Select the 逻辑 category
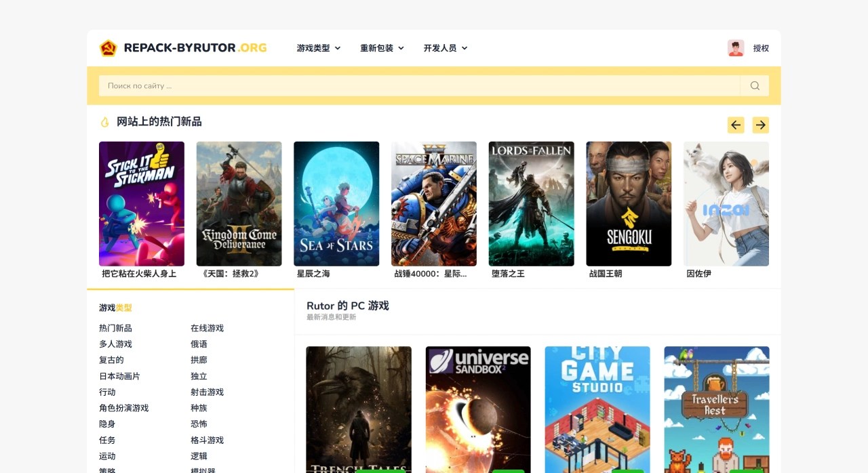 pyautogui.click(x=199, y=456)
